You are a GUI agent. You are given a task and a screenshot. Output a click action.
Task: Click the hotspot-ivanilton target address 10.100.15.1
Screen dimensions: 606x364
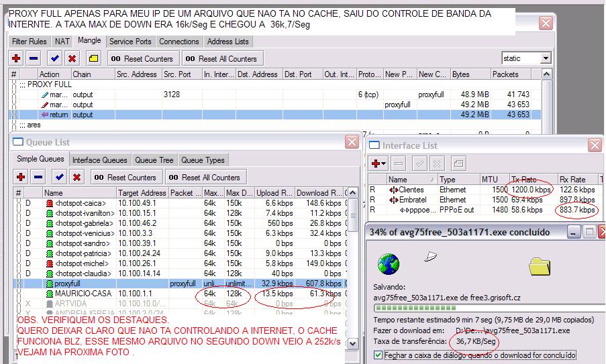click(137, 213)
